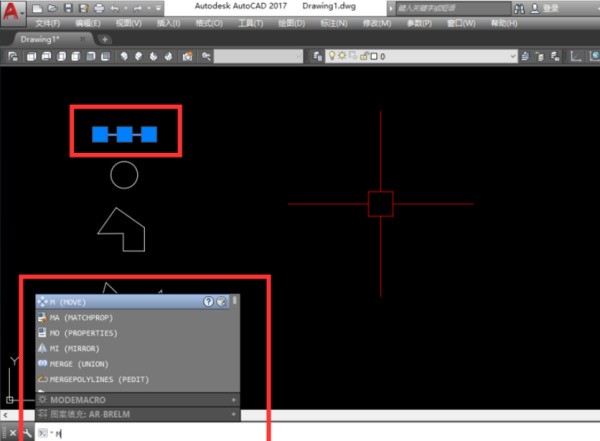Toggle the layer freeze sun icon
This screenshot has width=600, height=441.
(344, 57)
